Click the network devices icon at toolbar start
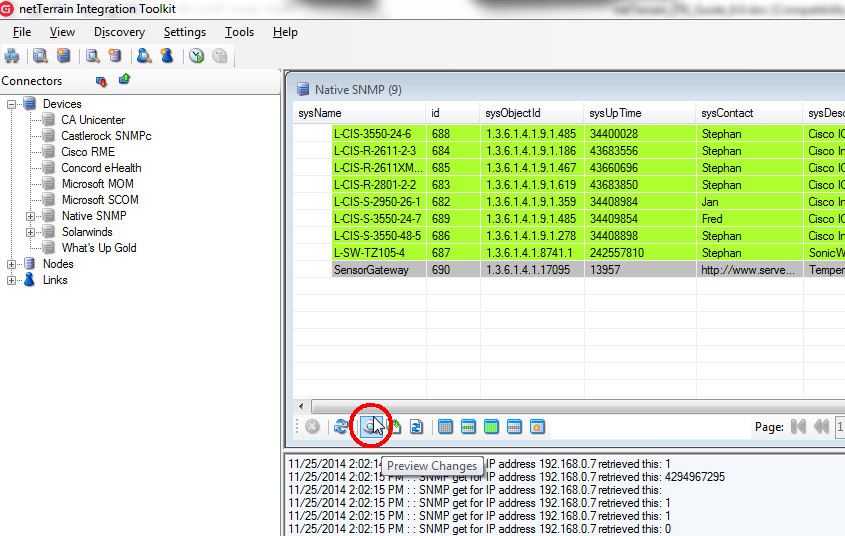 [x=12, y=56]
